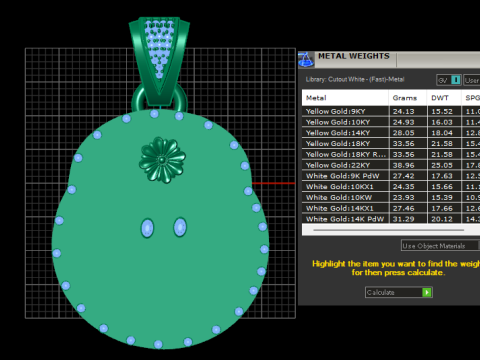The height and width of the screenshot is (360, 480).
Task: Select the White Gold:14KX1 row
Action: pyautogui.click(x=391, y=208)
